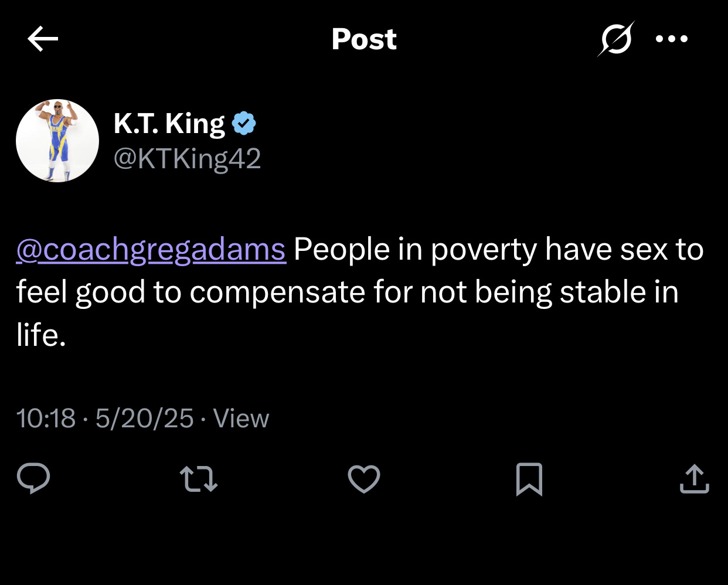This screenshot has width=728, height=585.
Task: Like the post with the heart
Action: [364, 479]
